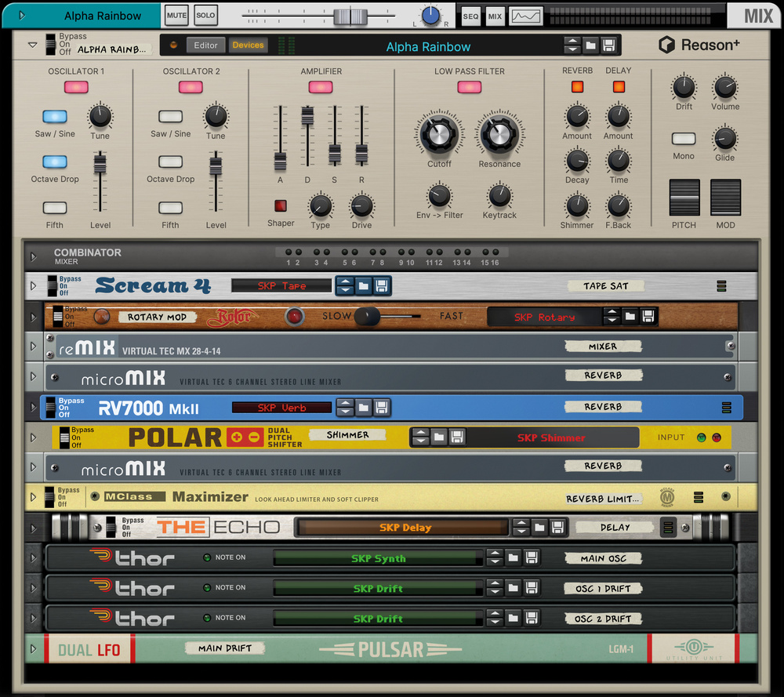Browse patches on the Scream 4 device
The height and width of the screenshot is (697, 784).
pyautogui.click(x=364, y=286)
